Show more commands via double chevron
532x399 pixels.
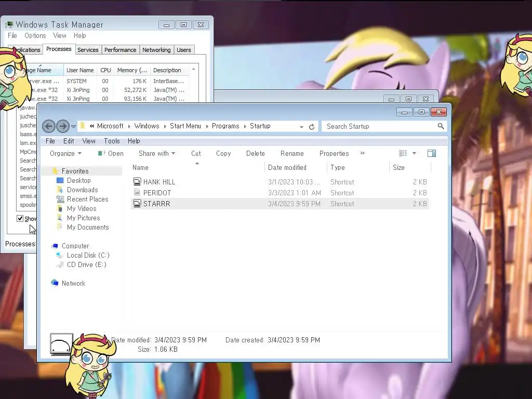[362, 153]
